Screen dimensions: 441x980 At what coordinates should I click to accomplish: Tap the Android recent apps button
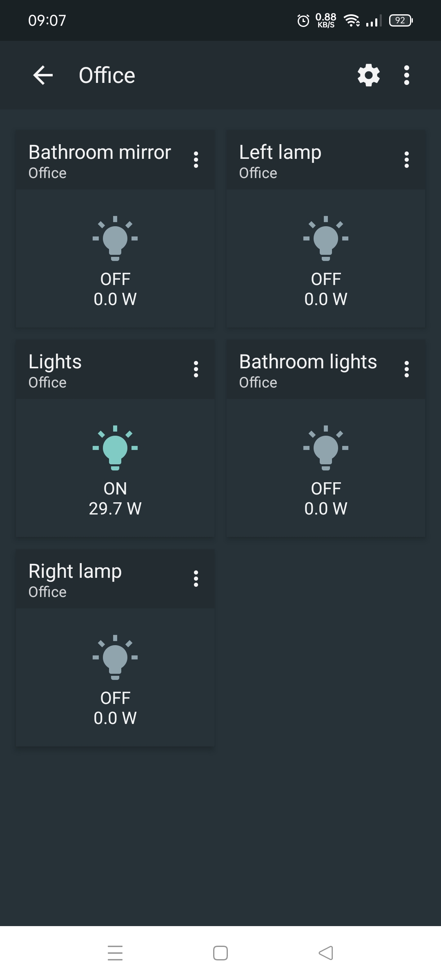[115, 953]
